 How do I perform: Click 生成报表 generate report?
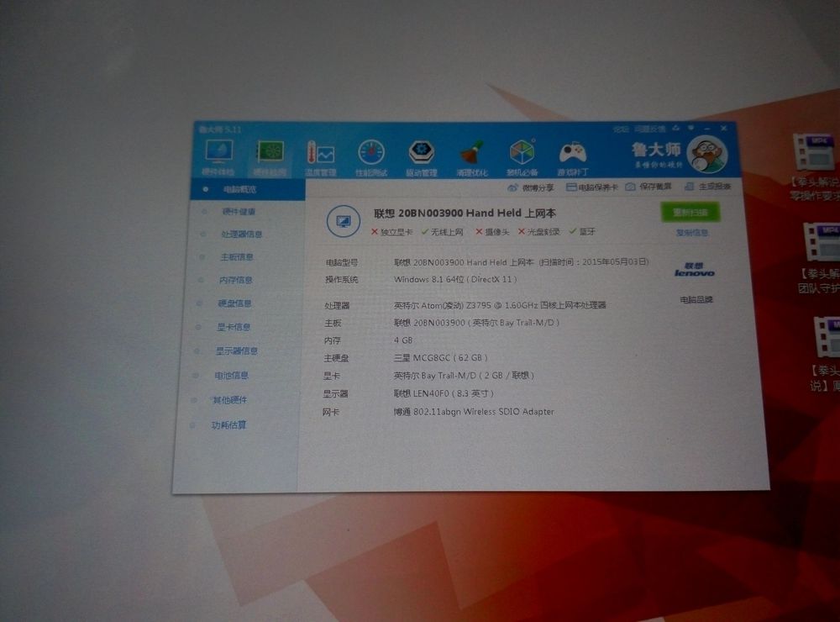tap(707, 186)
